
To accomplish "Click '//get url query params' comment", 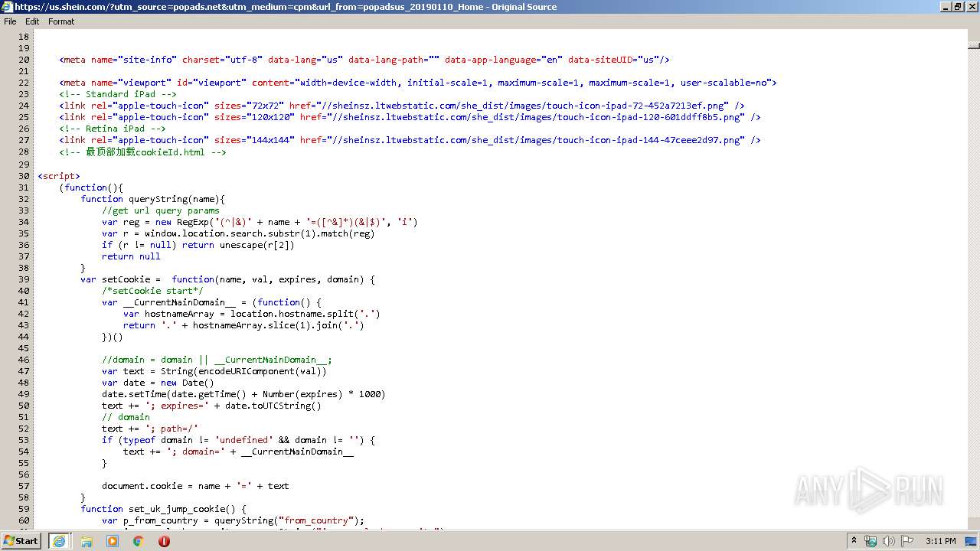I will [x=161, y=210].
